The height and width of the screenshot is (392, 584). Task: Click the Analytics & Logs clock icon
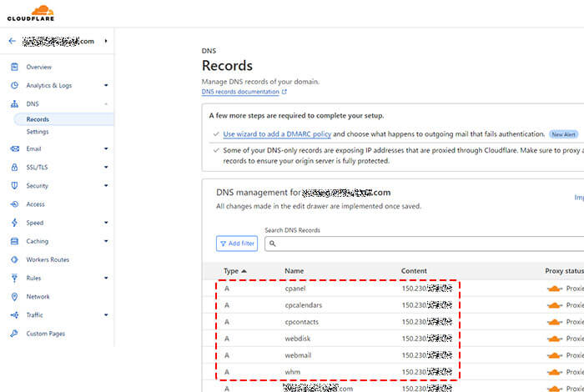click(14, 85)
